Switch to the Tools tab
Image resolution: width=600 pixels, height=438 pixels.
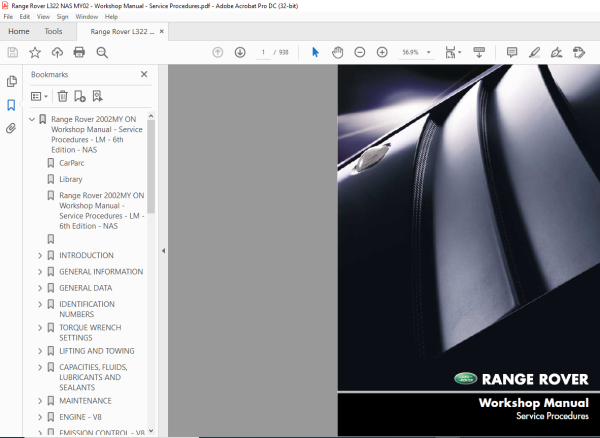pyautogui.click(x=53, y=31)
